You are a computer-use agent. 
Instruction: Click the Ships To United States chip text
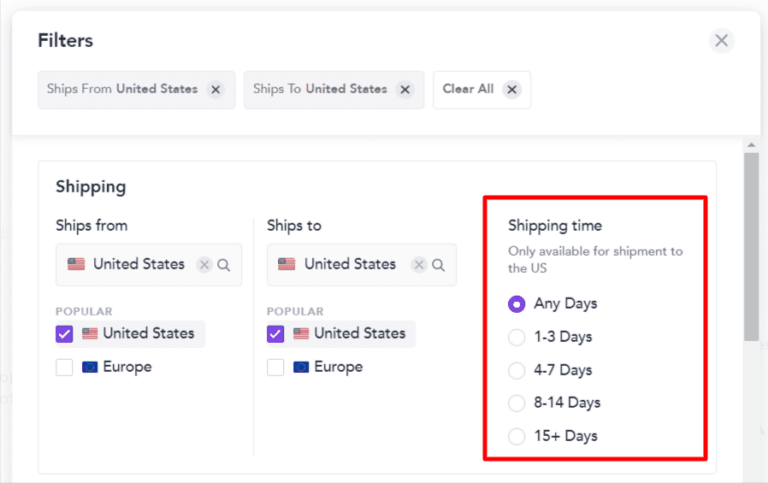coord(320,89)
